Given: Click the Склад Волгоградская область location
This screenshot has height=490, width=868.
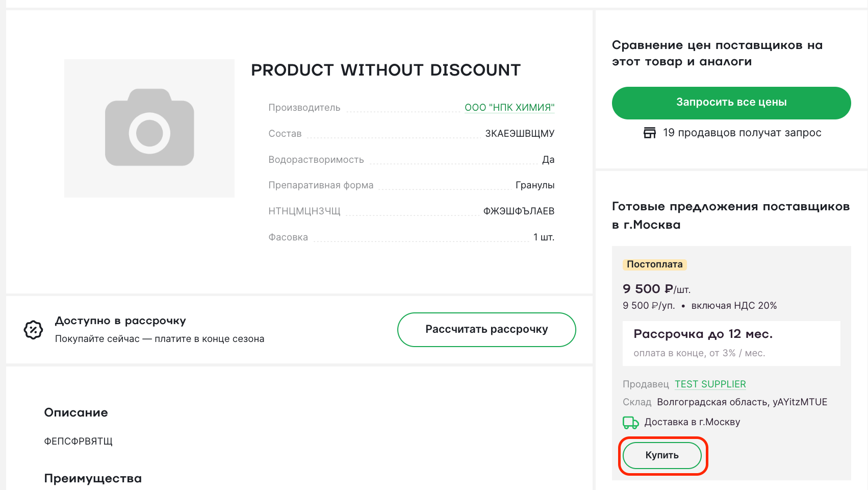Looking at the screenshot, I should (x=725, y=402).
